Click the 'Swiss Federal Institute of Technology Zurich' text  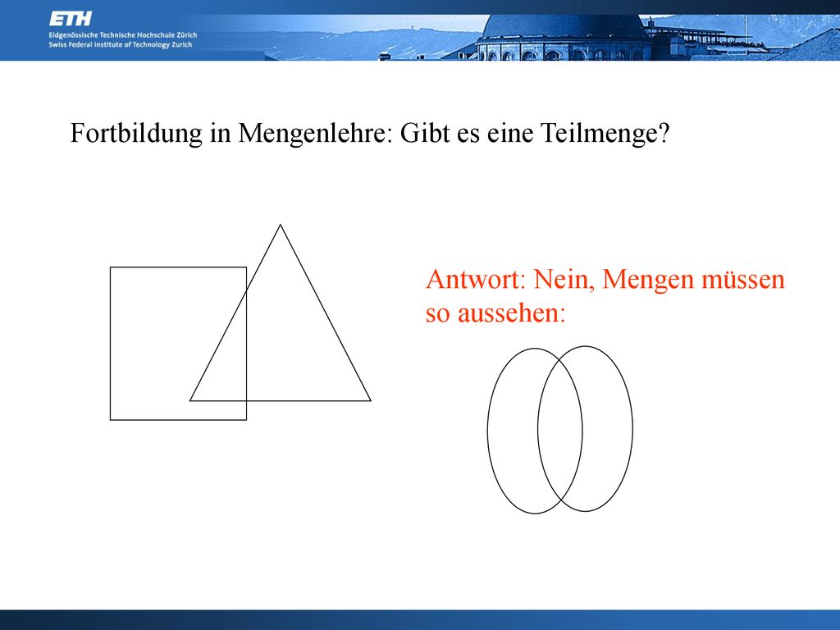120,45
